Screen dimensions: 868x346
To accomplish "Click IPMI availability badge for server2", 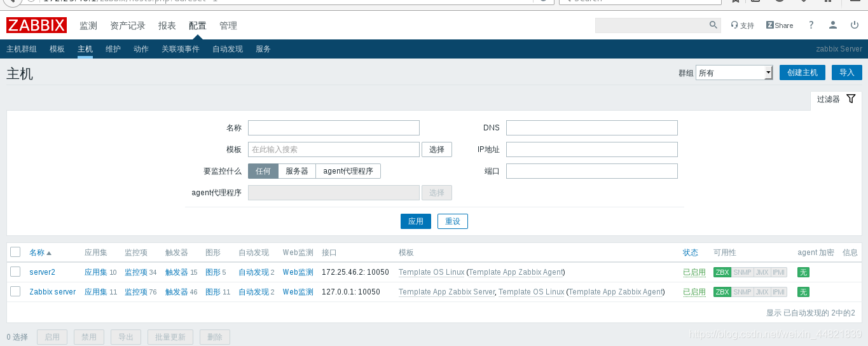I will (779, 272).
